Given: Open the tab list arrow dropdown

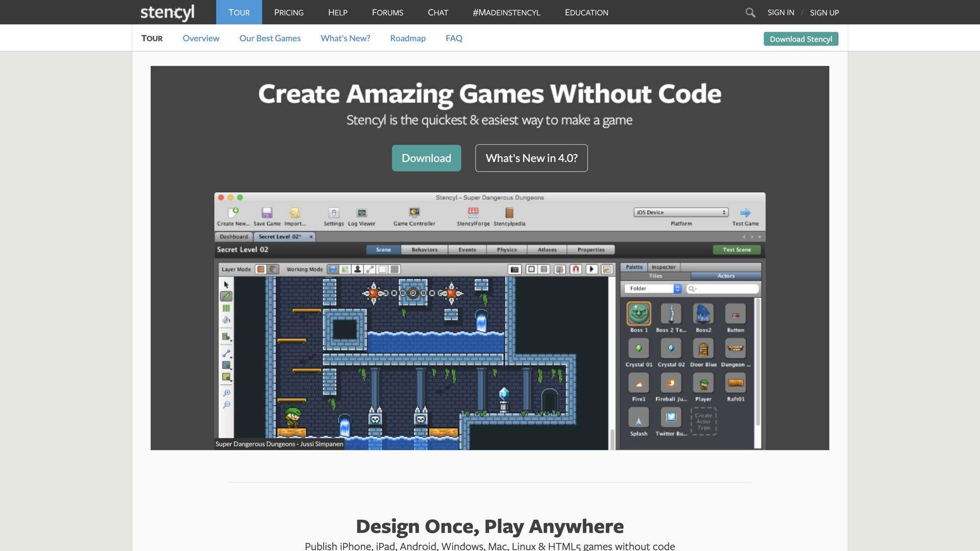Looking at the screenshot, I should click(x=759, y=237).
